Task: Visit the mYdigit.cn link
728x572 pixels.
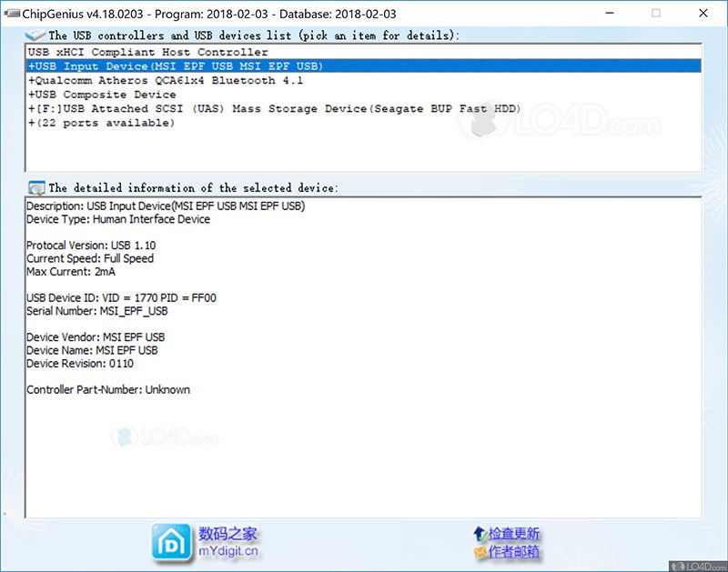Action: pos(228,551)
